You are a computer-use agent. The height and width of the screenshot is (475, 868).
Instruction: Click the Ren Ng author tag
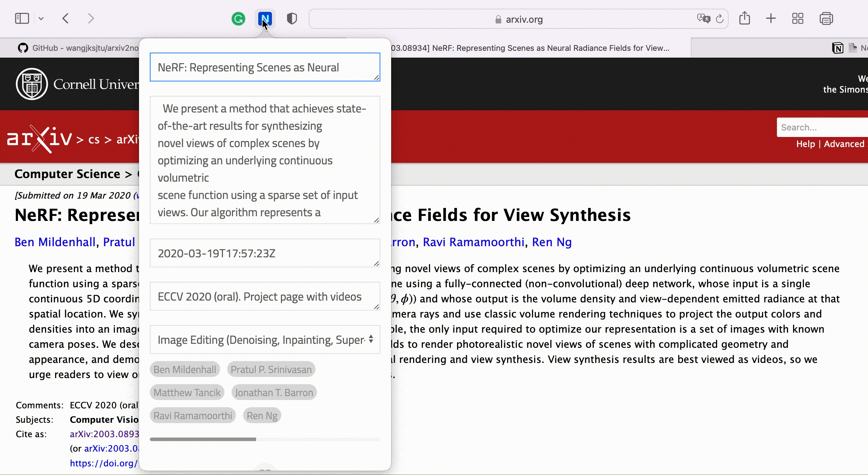(x=262, y=416)
